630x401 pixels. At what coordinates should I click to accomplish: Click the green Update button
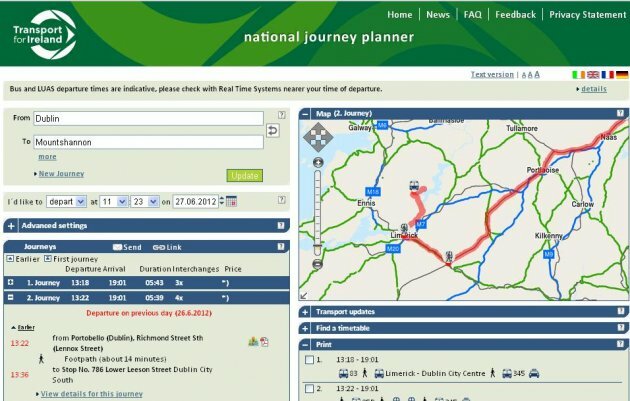click(245, 176)
